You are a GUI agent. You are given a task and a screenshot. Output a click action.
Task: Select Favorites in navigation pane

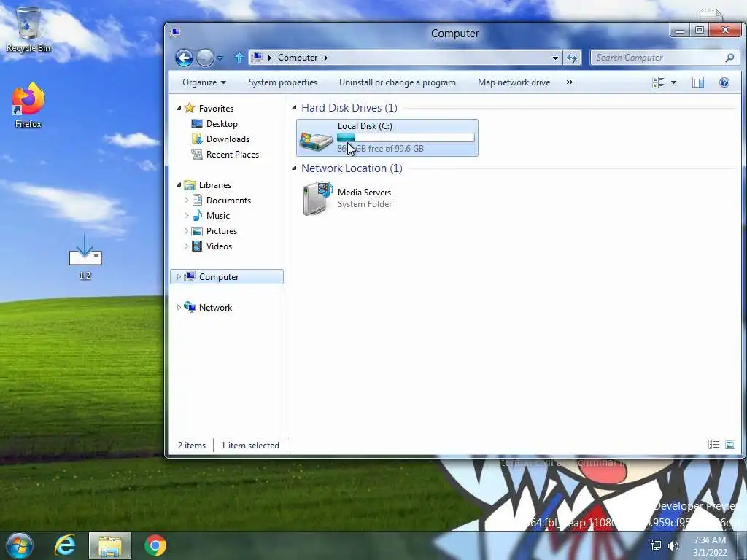tap(216, 109)
